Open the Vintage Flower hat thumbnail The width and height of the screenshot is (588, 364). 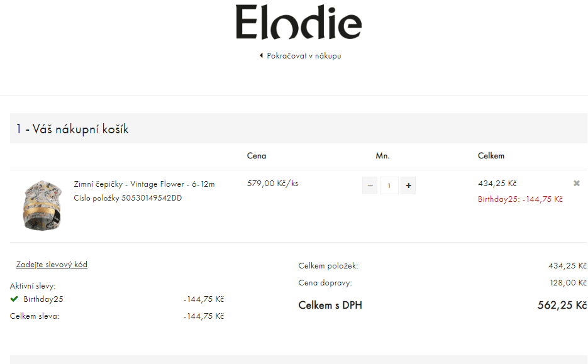tap(42, 206)
